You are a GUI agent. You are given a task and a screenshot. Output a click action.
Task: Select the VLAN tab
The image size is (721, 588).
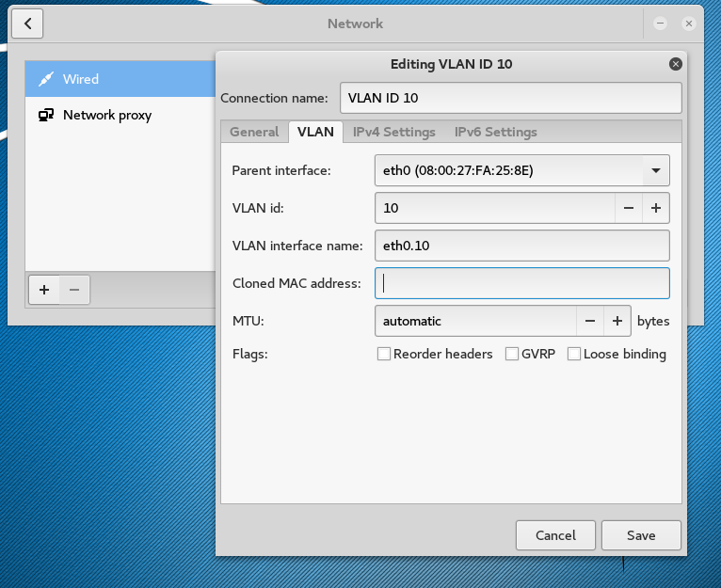tap(315, 132)
